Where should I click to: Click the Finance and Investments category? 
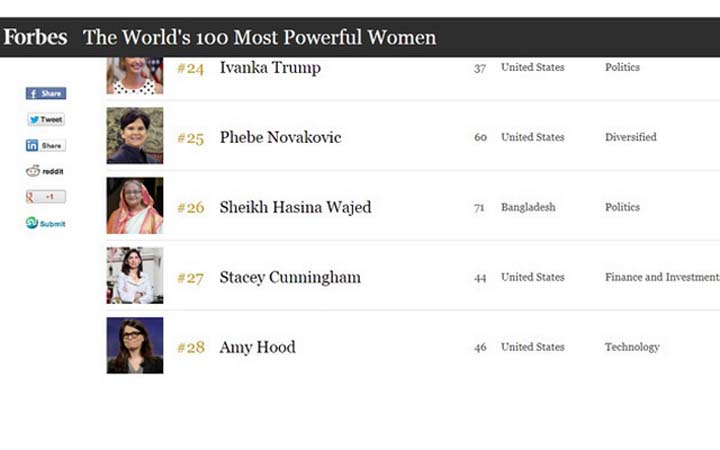click(661, 277)
